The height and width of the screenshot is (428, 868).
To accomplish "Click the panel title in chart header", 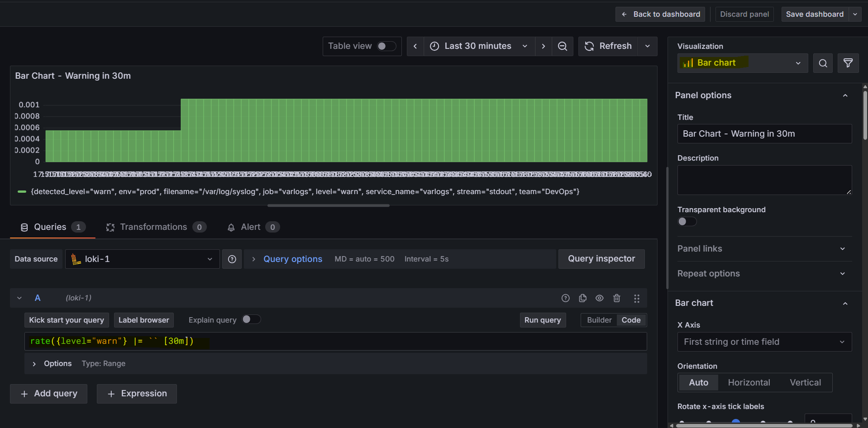I will coord(73,76).
